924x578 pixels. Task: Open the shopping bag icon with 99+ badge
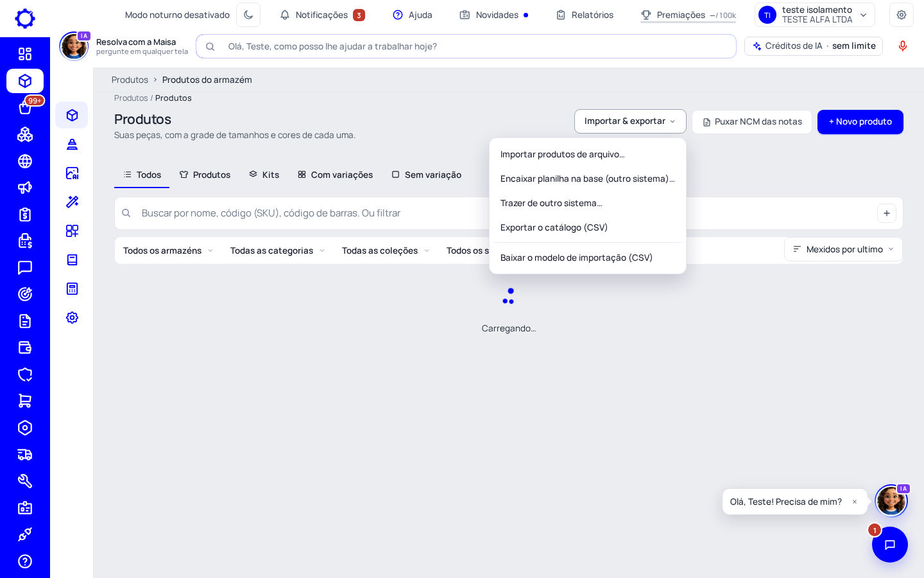[25, 108]
